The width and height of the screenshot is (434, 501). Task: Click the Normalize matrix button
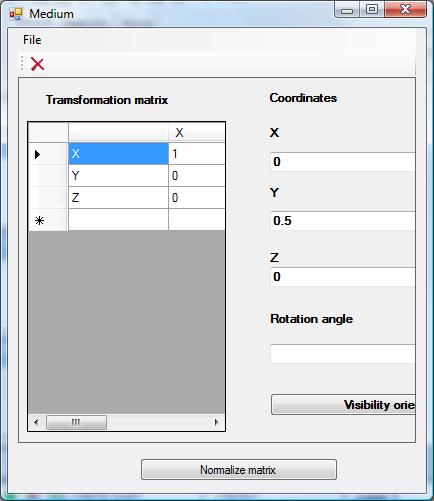click(x=239, y=470)
